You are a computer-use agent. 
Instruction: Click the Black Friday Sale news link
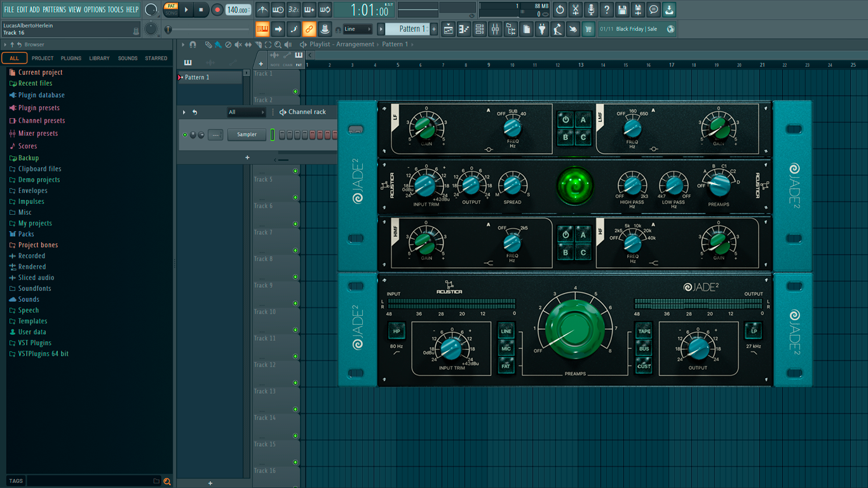pos(637,29)
